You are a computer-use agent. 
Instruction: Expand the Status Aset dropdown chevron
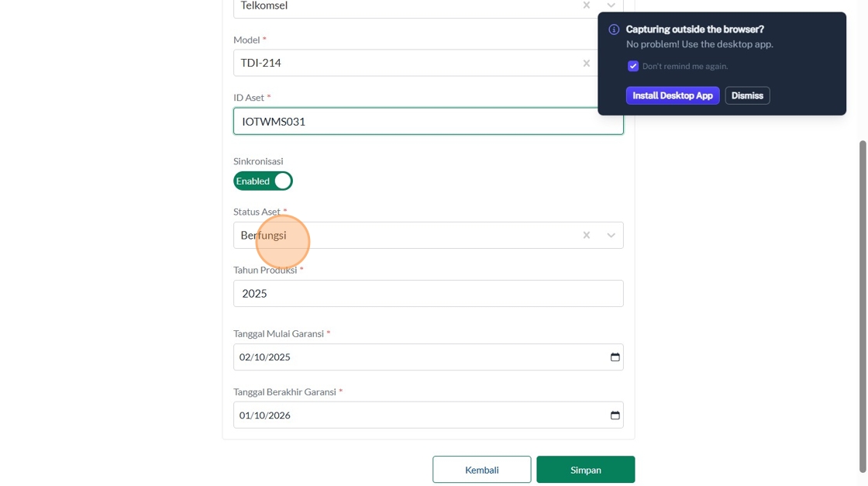pos(611,236)
